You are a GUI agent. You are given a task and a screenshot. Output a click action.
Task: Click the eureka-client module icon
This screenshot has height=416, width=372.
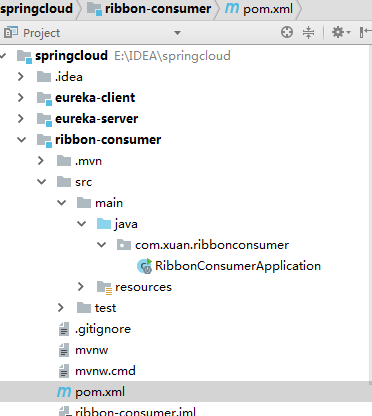(44, 98)
